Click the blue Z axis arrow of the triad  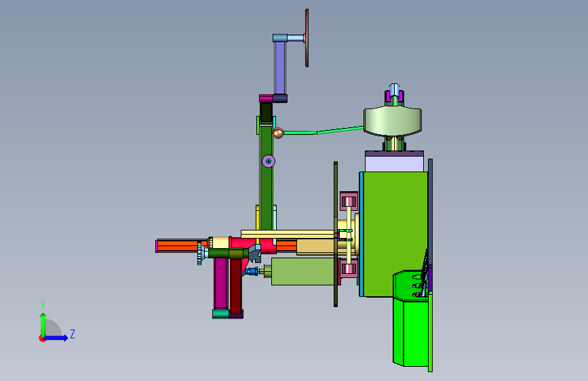(x=56, y=338)
